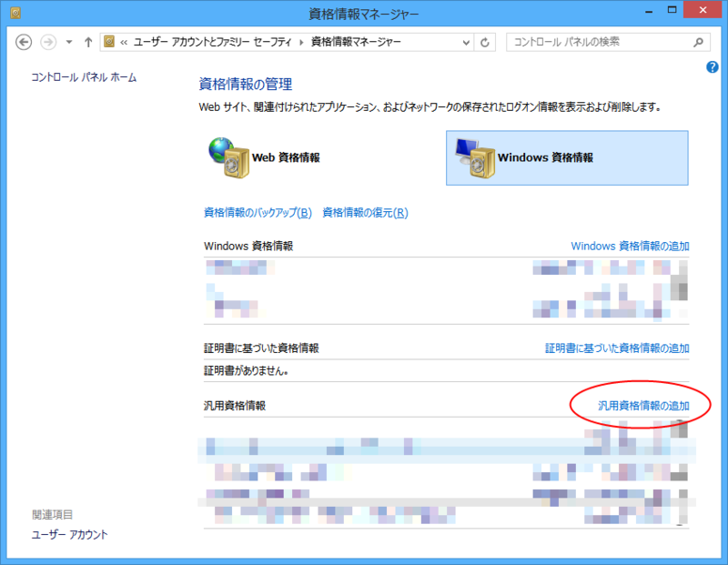The image size is (728, 565).
Task: Click 資格情報の復元(R) link
Action: point(366,213)
